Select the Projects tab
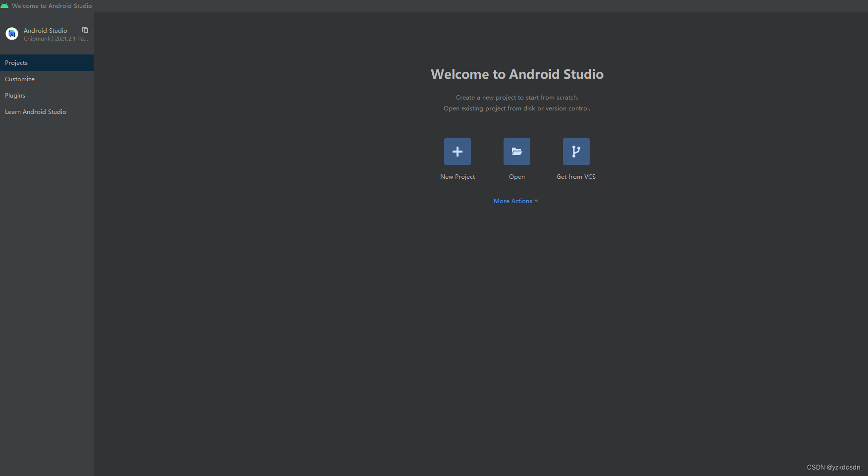This screenshot has width=868, height=476. [47, 63]
